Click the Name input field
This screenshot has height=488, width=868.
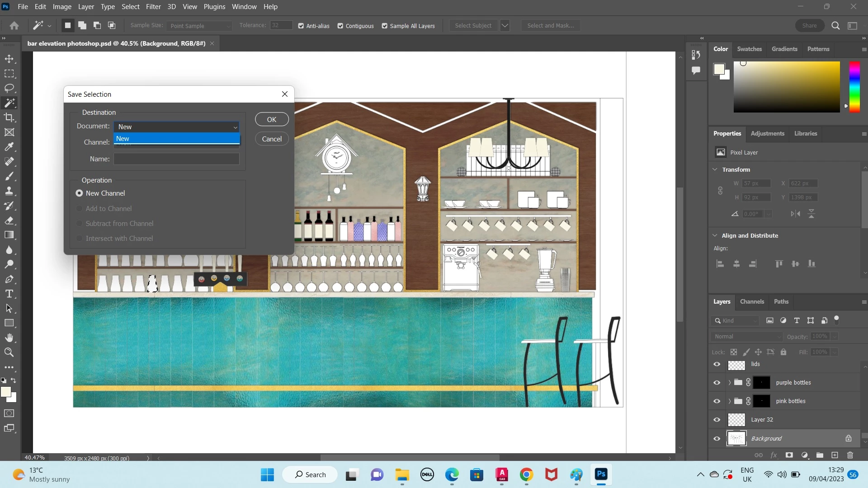pos(176,159)
